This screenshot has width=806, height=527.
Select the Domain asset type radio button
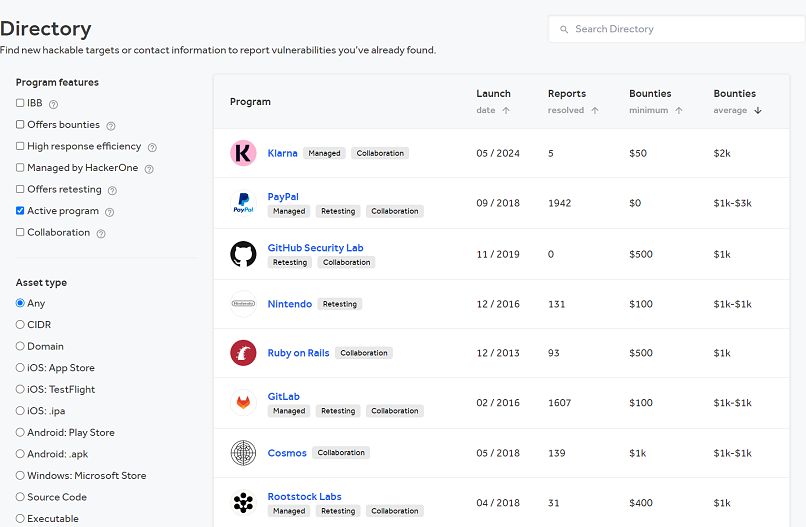tap(20, 346)
